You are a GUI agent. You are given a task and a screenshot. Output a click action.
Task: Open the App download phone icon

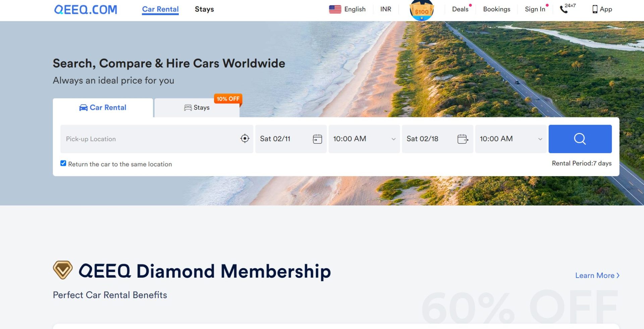[595, 9]
